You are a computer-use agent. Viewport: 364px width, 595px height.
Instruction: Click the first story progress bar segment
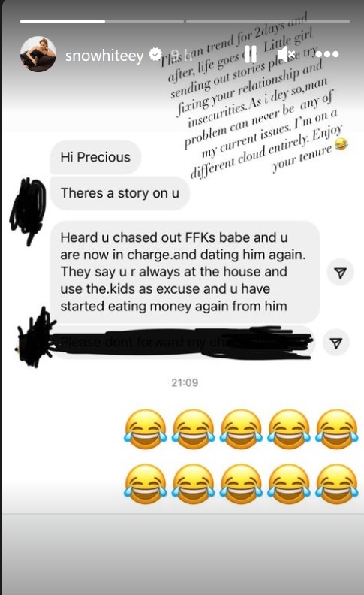click(x=101, y=21)
